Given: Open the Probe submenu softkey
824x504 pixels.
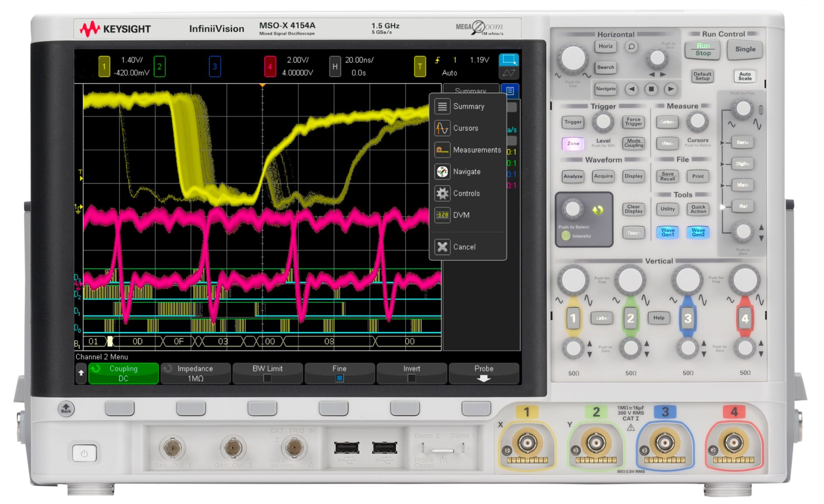Looking at the screenshot, I should click(483, 373).
